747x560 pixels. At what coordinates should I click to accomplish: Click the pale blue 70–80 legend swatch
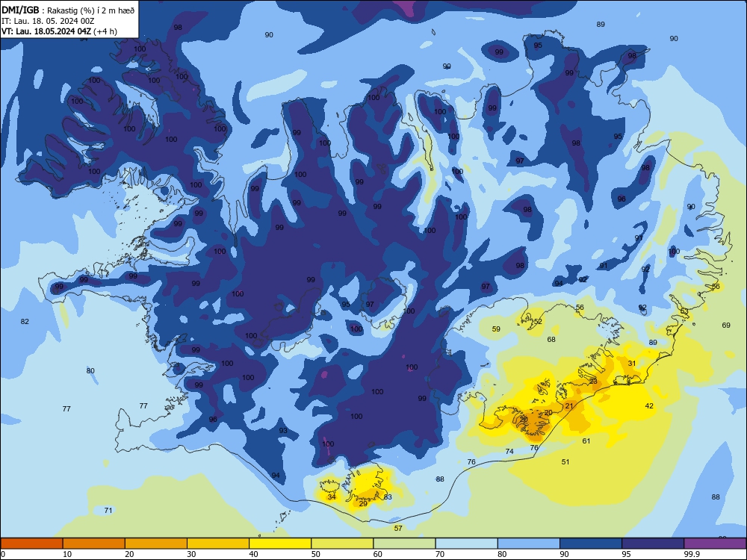tap(466, 544)
